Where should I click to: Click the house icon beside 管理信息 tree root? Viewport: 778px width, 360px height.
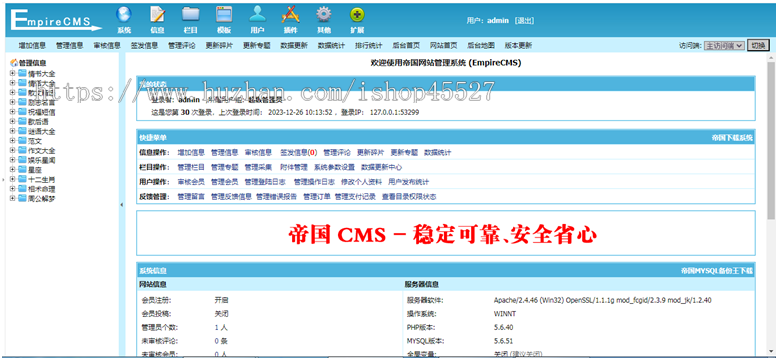pyautogui.click(x=14, y=63)
